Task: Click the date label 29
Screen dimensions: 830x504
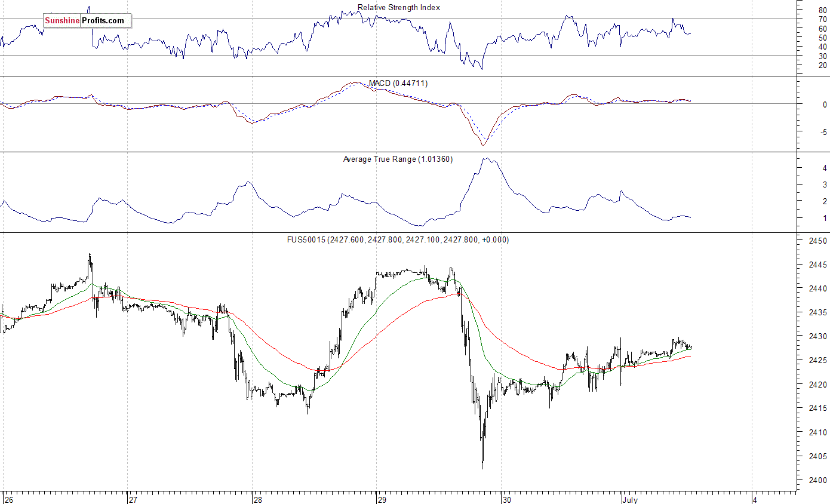Action: click(x=382, y=499)
